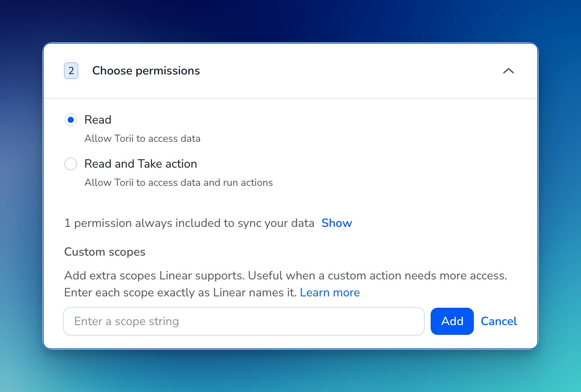Cancel adding a custom scope
The image size is (581, 392).
click(x=499, y=321)
